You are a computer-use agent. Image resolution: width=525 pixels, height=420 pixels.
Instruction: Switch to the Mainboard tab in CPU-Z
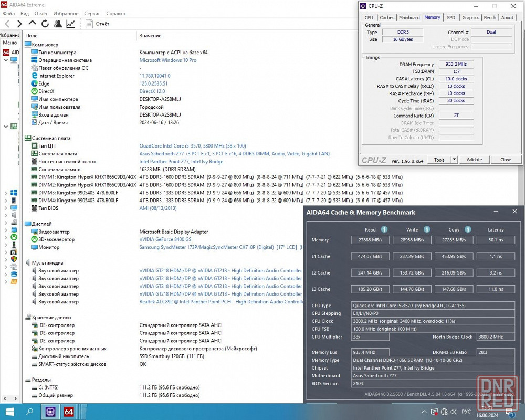point(409,17)
